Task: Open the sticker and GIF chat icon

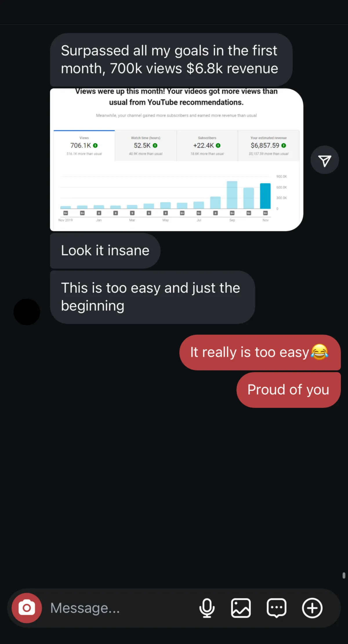Action: click(277, 608)
